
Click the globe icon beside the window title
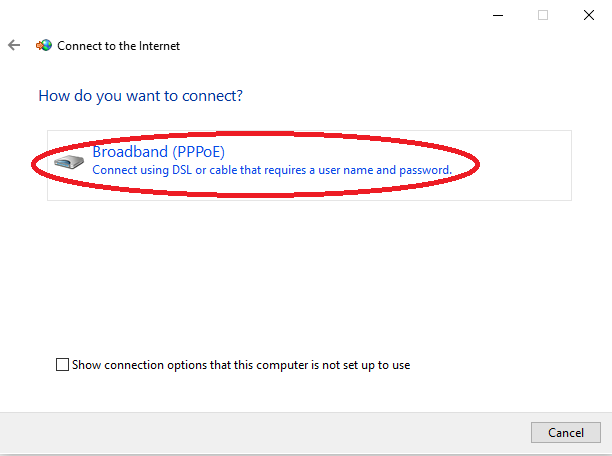point(43,46)
